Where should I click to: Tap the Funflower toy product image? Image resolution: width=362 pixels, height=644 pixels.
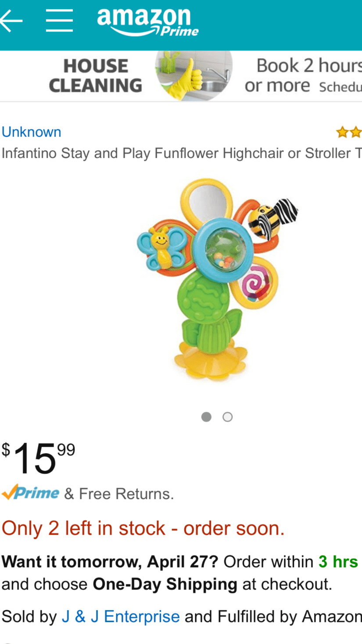click(x=218, y=279)
